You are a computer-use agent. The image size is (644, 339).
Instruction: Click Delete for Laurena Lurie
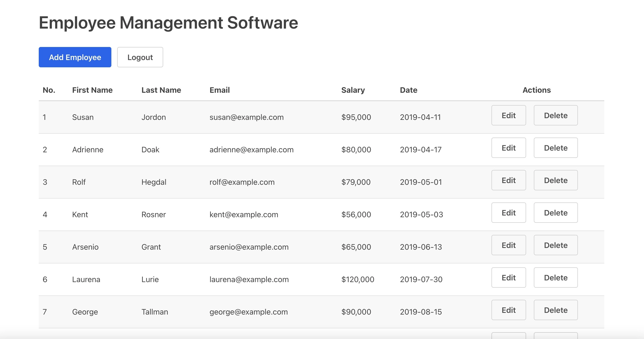[555, 278]
